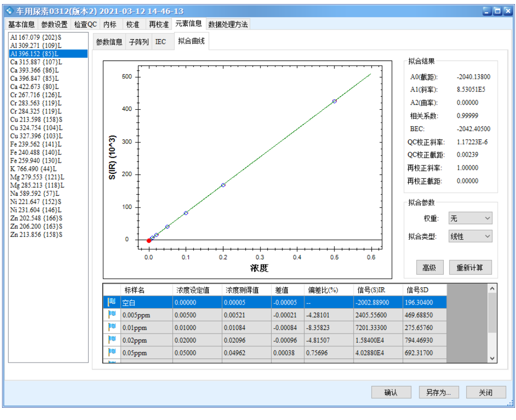516x420 pixels.
Task: Click the data point at concentration 0.5
Action: point(334,101)
